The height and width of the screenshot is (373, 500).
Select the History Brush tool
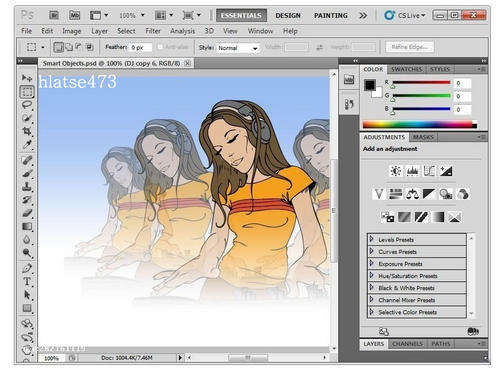(x=27, y=200)
